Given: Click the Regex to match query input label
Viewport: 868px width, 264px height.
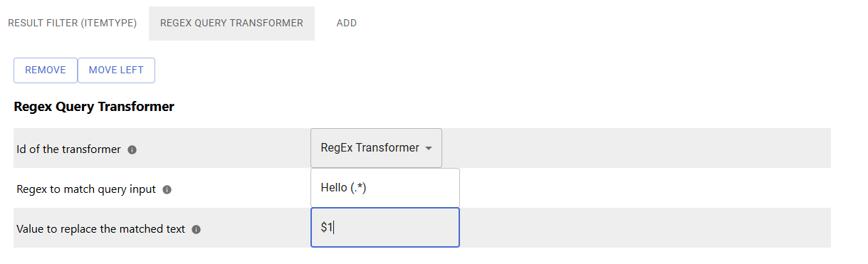Looking at the screenshot, I should tap(86, 189).
